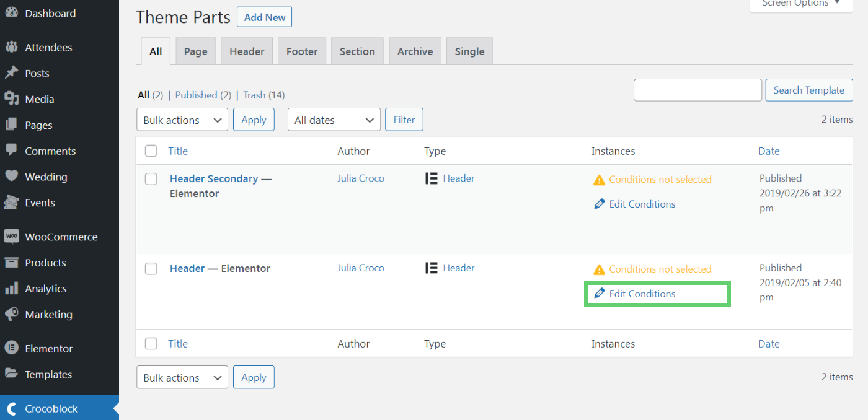
Task: Click the Analytics bar chart icon
Action: 11,289
